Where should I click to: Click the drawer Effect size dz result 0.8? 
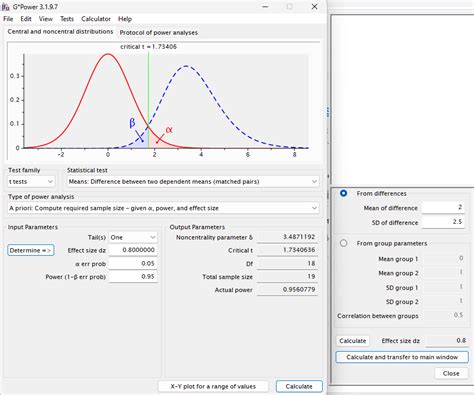click(447, 341)
